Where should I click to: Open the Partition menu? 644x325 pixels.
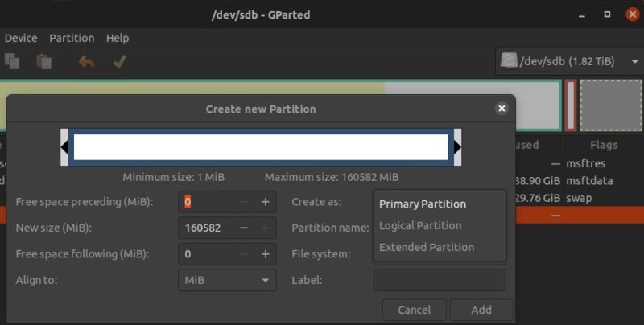pos(72,38)
